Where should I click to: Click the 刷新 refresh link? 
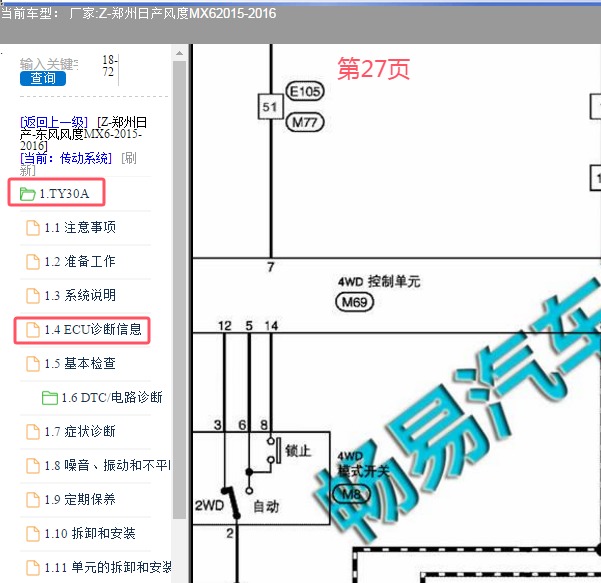point(78,164)
